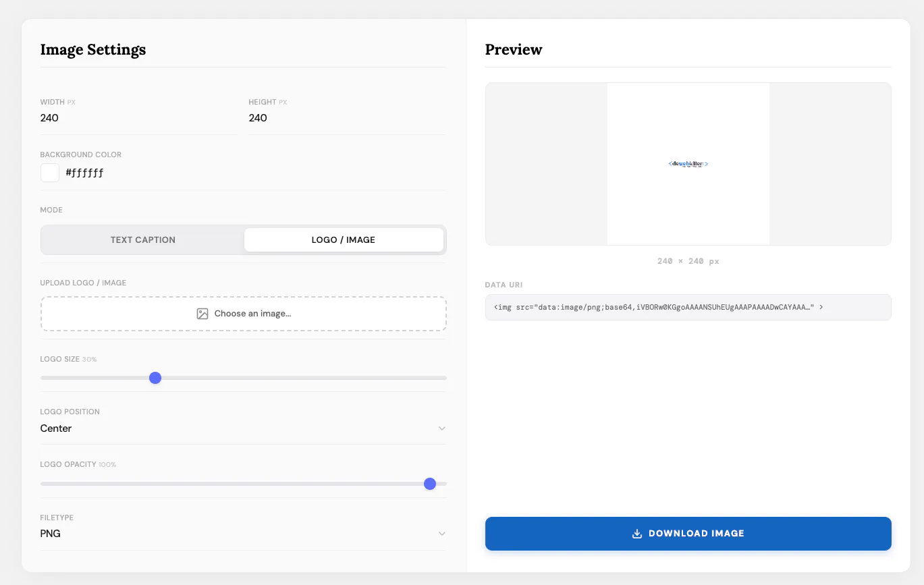Click the Preview heading
This screenshot has height=585, width=924.
click(x=514, y=49)
